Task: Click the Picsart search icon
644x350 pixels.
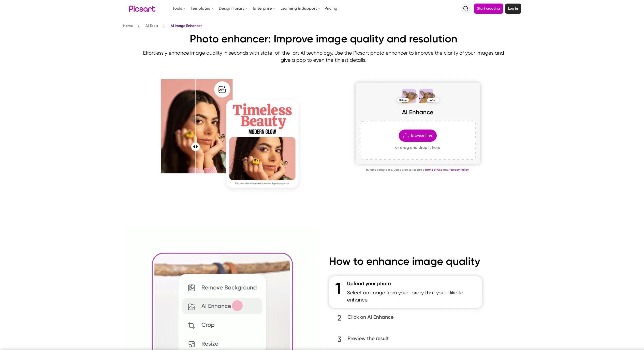Action: coord(465,9)
